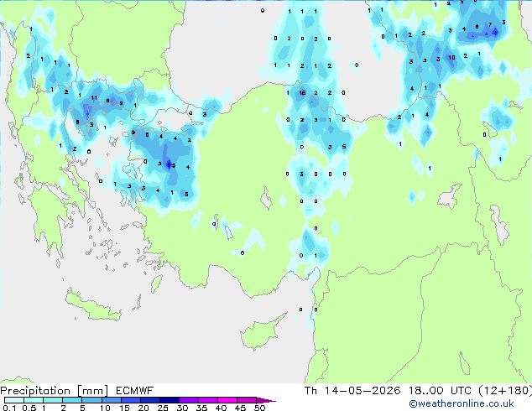Pick the 2–5 mm legend swatch
Screen dimensions: 532x411
click(72, 400)
